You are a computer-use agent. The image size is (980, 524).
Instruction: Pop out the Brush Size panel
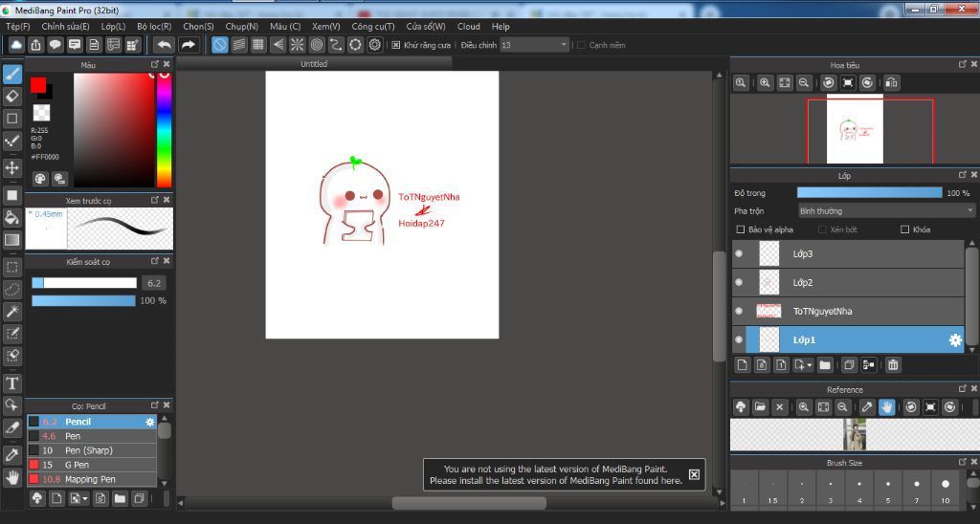963,462
